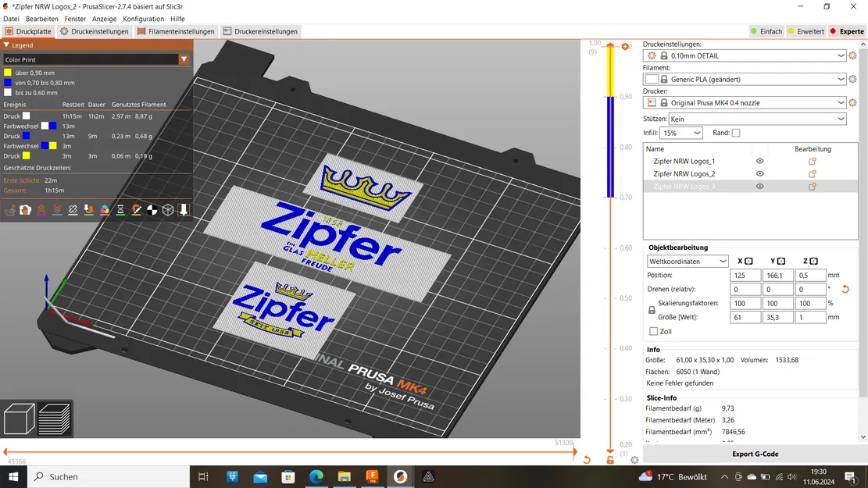Toggle Y axis mirror icon
Image resolution: width=868 pixels, height=488 pixels.
click(781, 261)
